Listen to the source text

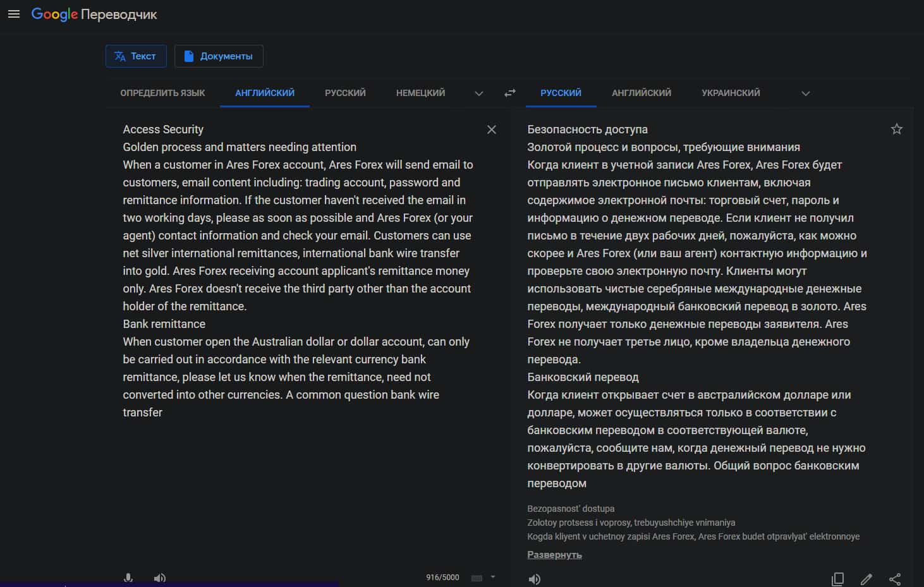point(160,578)
